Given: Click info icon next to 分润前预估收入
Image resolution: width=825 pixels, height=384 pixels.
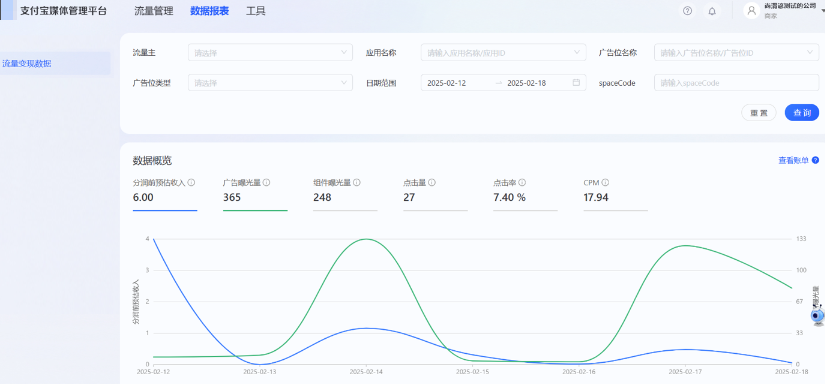Looking at the screenshot, I should (x=192, y=183).
